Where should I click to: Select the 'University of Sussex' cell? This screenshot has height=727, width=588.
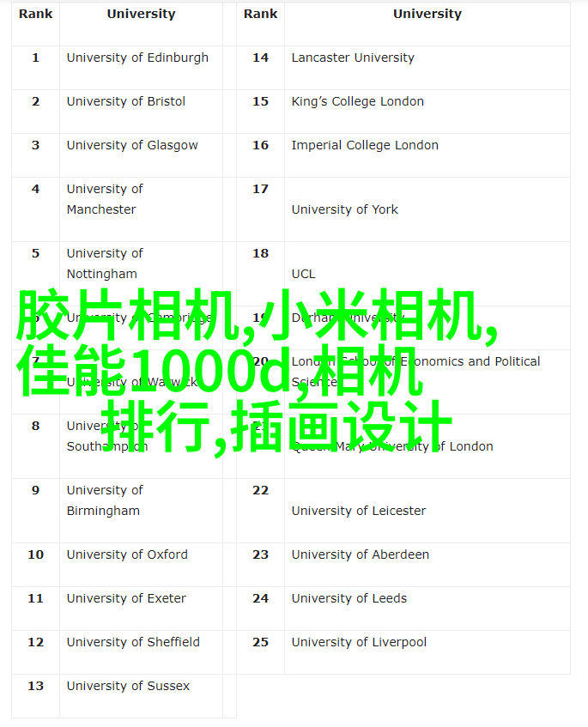[141, 696]
